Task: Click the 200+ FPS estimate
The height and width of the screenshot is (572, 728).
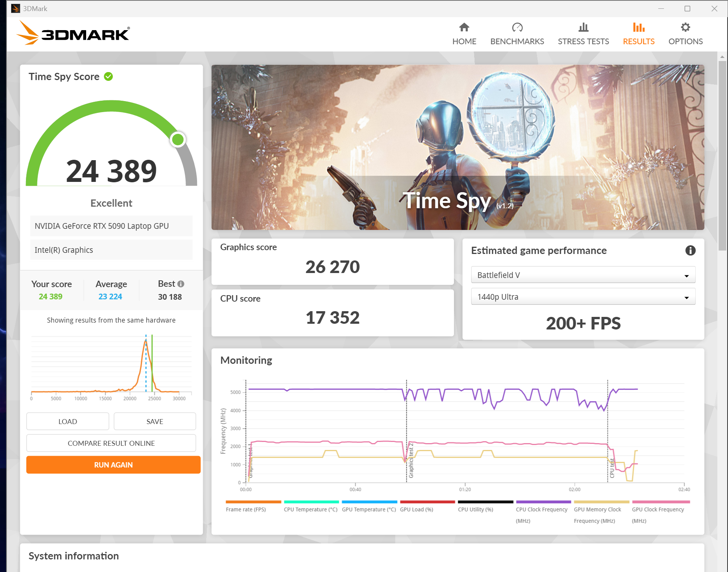Action: 583,323
